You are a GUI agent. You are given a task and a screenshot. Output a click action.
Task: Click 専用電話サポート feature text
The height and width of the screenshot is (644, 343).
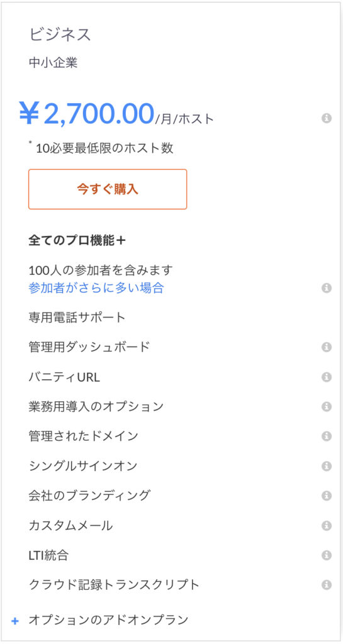point(77,318)
